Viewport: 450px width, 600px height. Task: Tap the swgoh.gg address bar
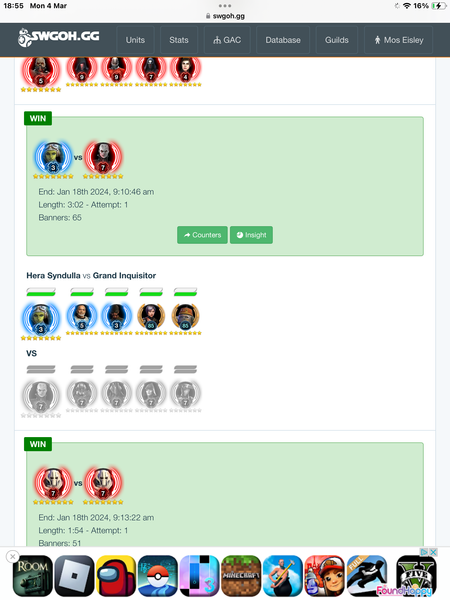pyautogui.click(x=225, y=16)
